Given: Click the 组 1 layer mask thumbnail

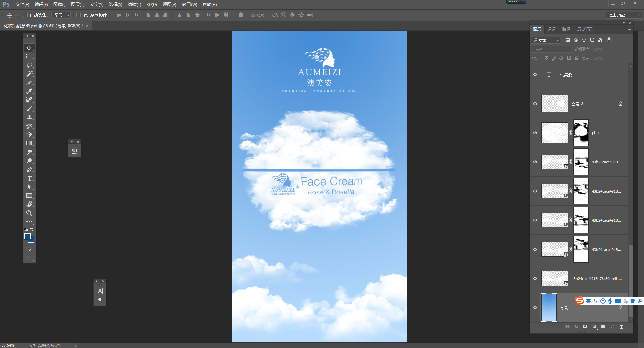Looking at the screenshot, I should pos(581,133).
